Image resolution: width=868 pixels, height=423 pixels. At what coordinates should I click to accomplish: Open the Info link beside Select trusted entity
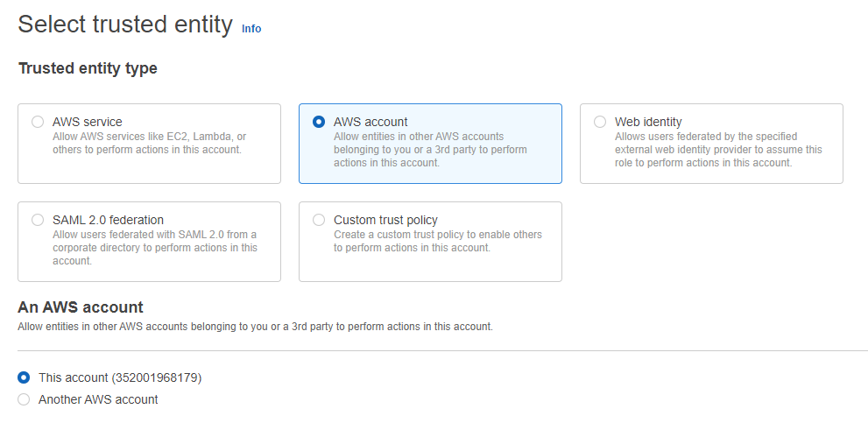[251, 29]
